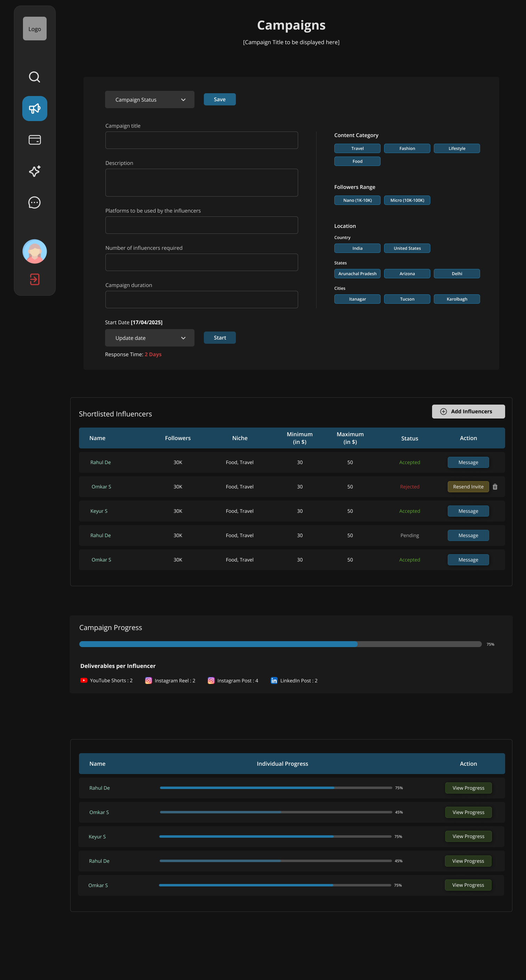The image size is (526, 980).
Task: Click the Niche column header
Action: pos(240,438)
